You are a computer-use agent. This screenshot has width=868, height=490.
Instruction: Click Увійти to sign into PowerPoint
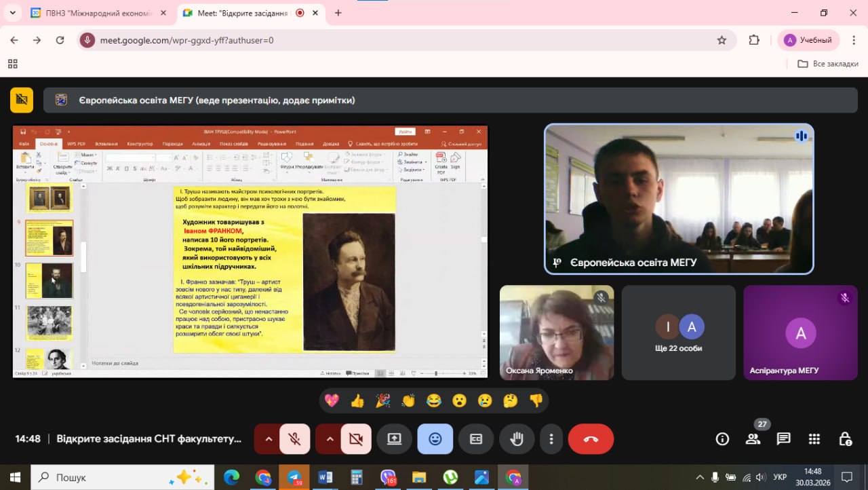[406, 132]
